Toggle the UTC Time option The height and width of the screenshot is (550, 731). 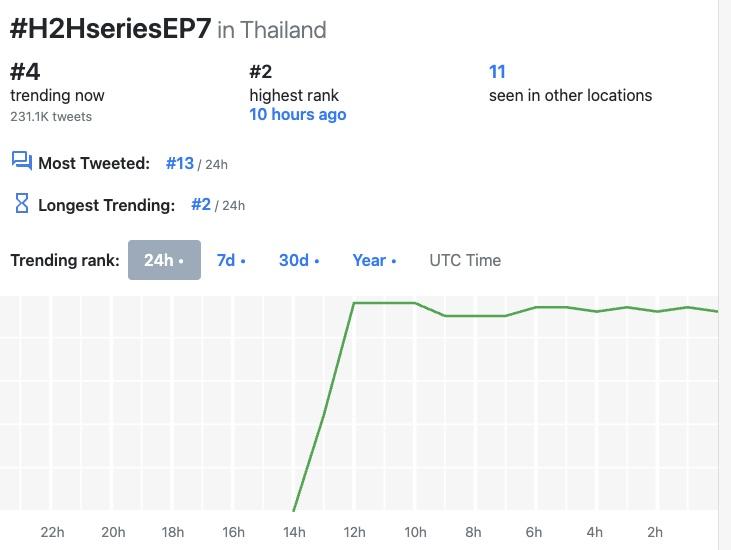465,260
